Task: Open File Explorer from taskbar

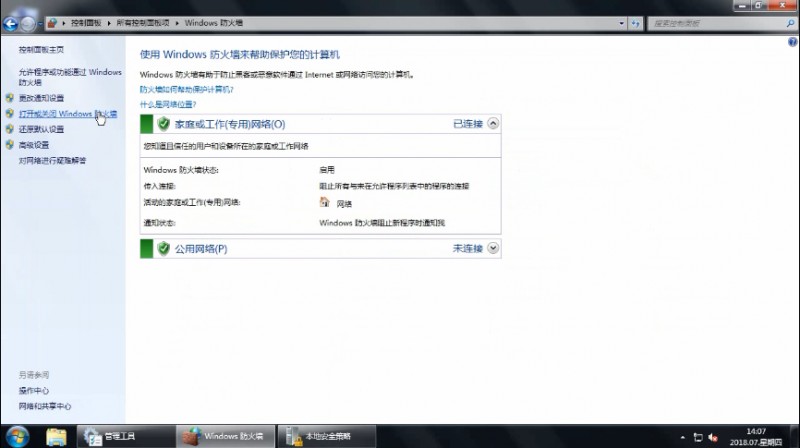Action: click(x=56, y=437)
